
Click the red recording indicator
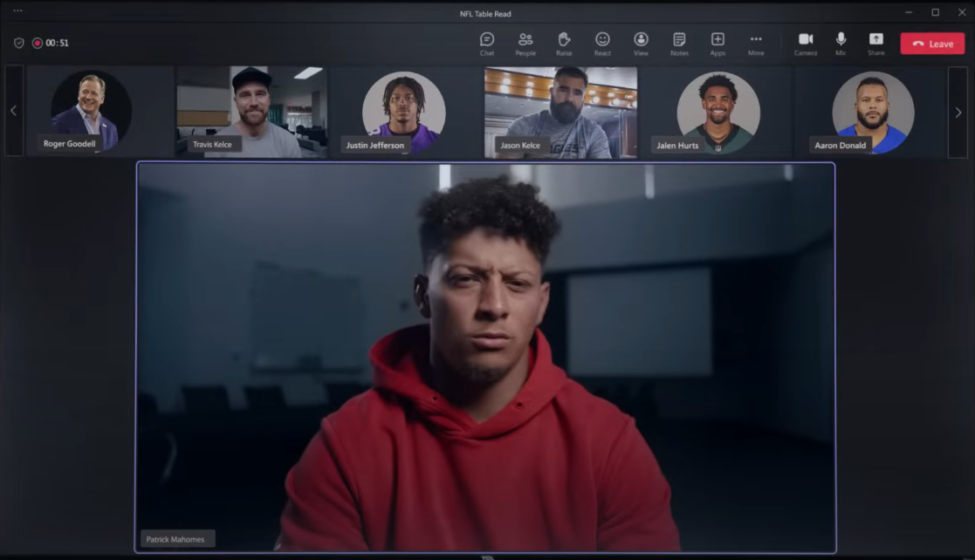pyautogui.click(x=38, y=43)
